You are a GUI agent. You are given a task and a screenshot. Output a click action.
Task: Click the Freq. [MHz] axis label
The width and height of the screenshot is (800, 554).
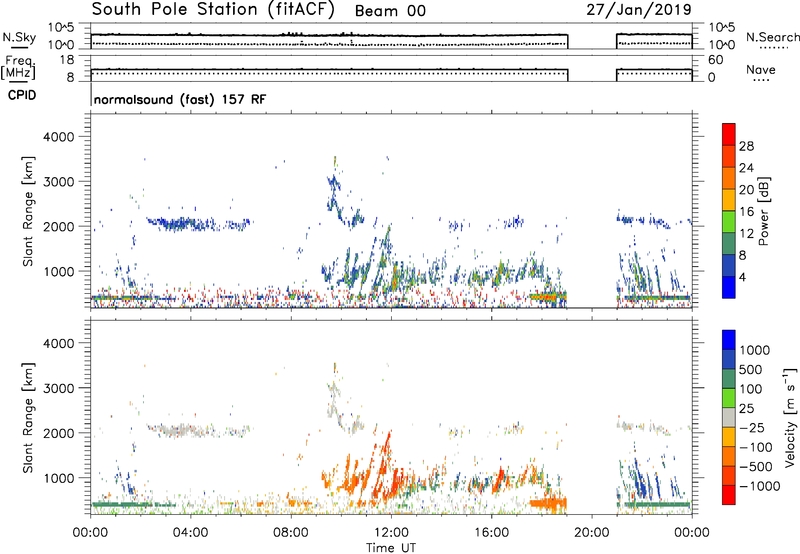click(18, 68)
